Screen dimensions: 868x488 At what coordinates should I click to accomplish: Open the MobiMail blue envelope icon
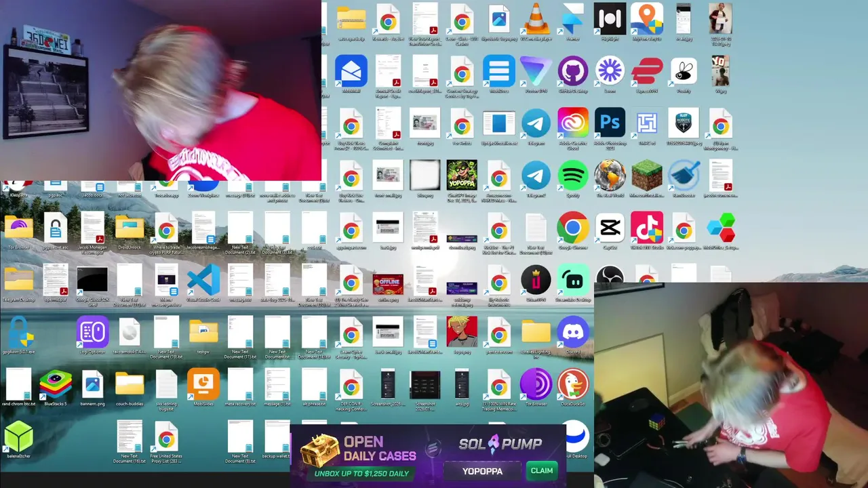pos(351,71)
